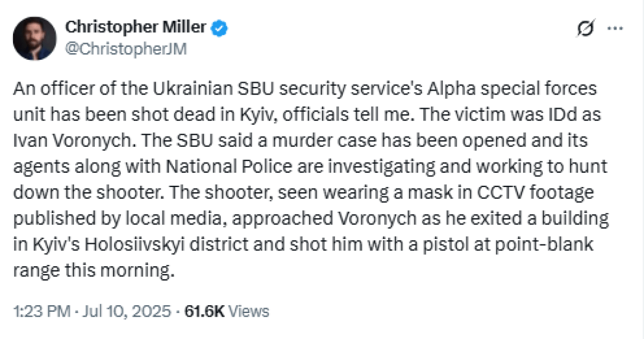This screenshot has width=644, height=339.
Task: Click the word Views beside 61.6K
Action: point(249,311)
